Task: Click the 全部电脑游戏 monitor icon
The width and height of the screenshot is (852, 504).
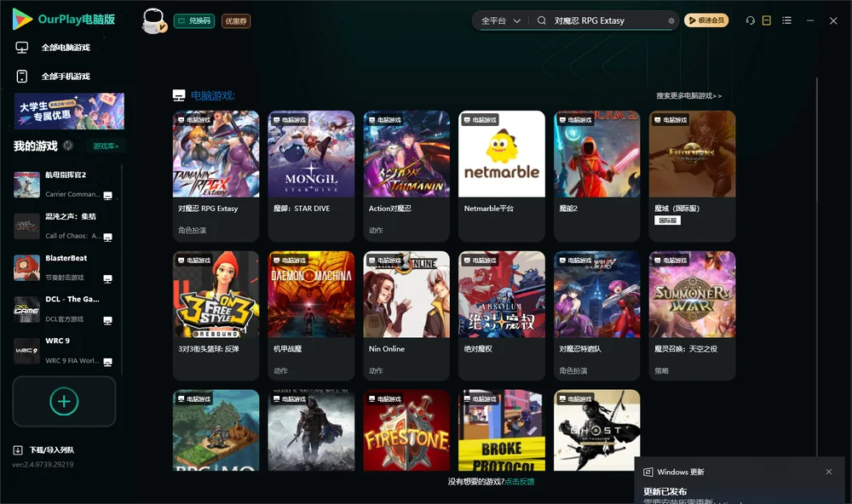Action: (x=22, y=48)
